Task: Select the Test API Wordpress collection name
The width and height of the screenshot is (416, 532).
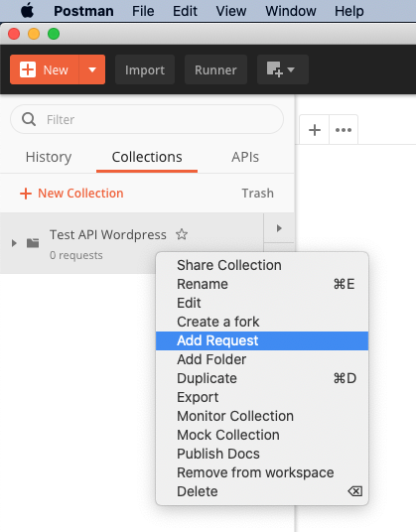Action: (x=108, y=234)
